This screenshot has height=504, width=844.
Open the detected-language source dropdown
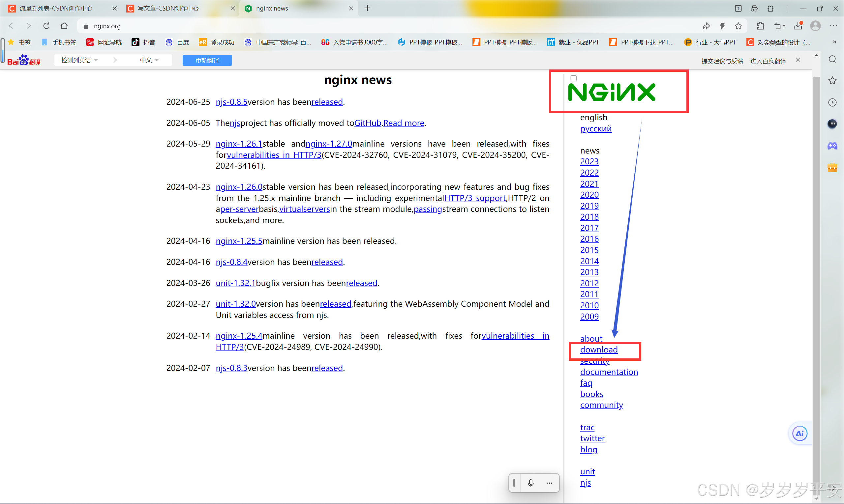(x=79, y=60)
